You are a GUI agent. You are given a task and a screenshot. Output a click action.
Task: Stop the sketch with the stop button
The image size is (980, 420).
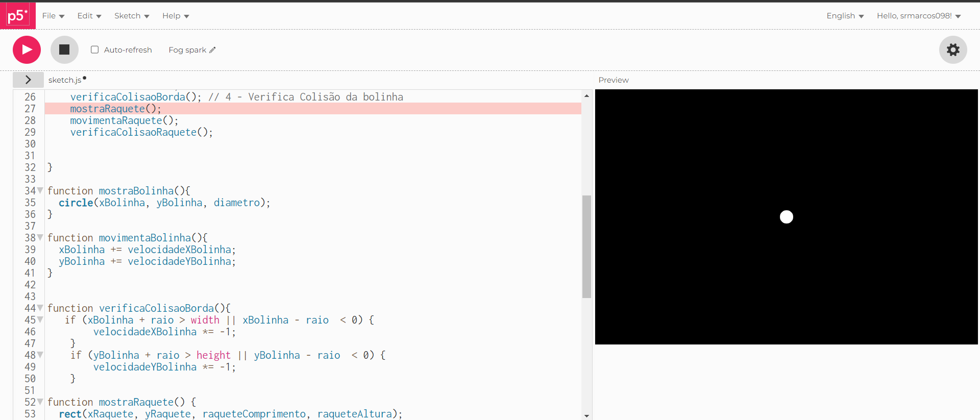click(64, 50)
